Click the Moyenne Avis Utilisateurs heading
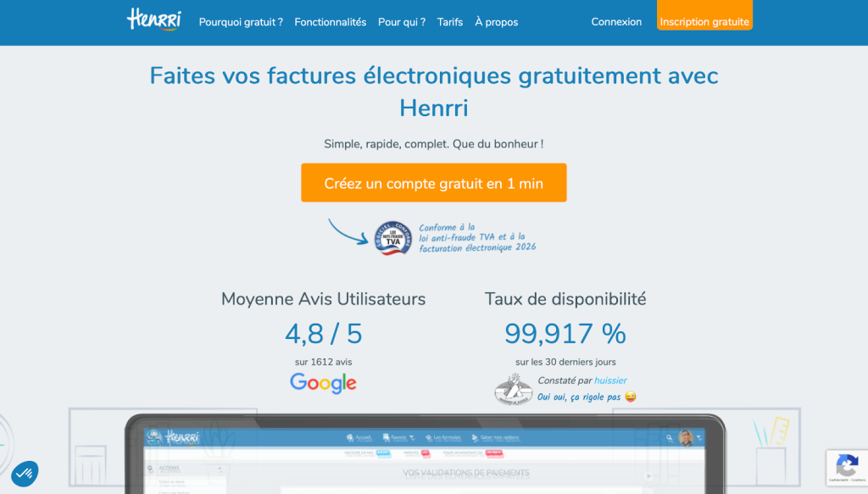 [323, 299]
